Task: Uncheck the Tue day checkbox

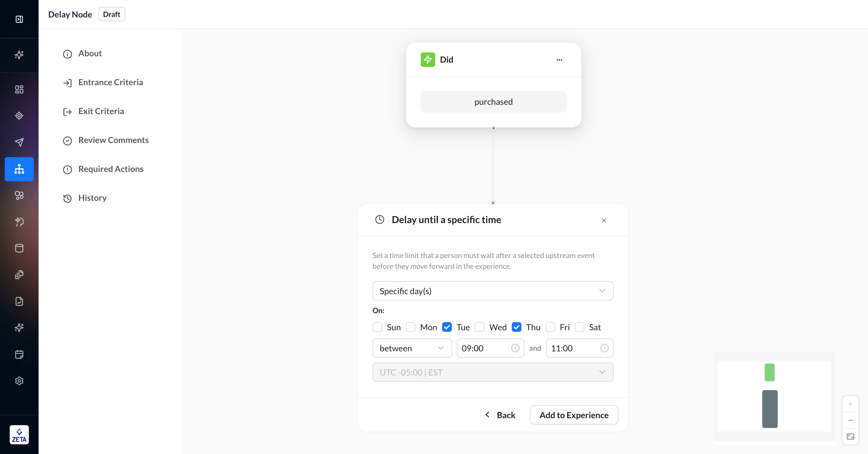Action: [x=447, y=327]
